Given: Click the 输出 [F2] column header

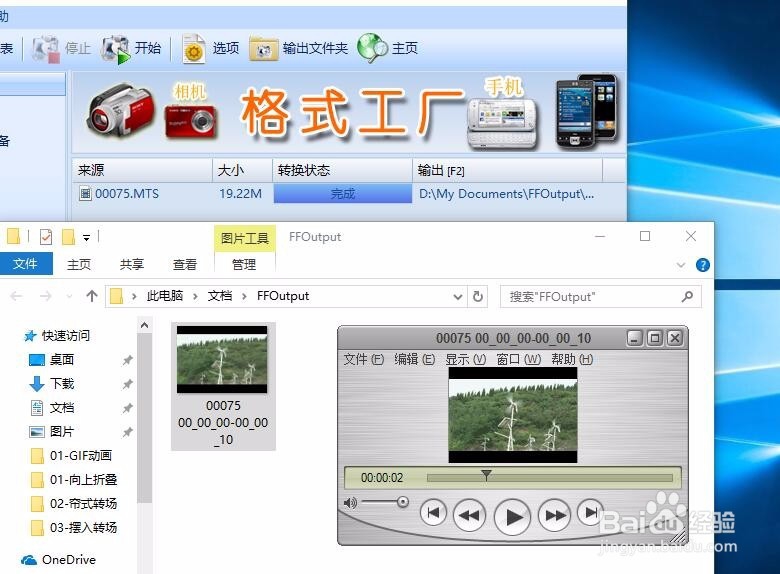Looking at the screenshot, I should pos(507,171).
